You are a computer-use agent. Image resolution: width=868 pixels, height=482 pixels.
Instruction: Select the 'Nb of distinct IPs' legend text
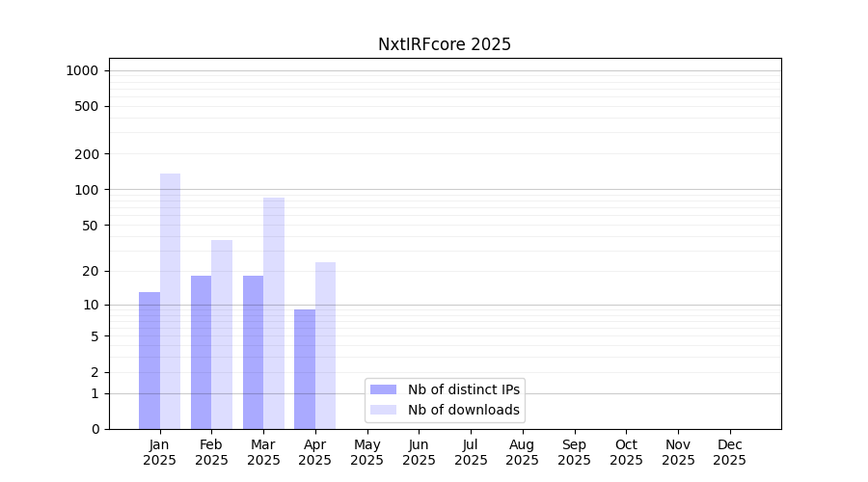[x=464, y=389]
